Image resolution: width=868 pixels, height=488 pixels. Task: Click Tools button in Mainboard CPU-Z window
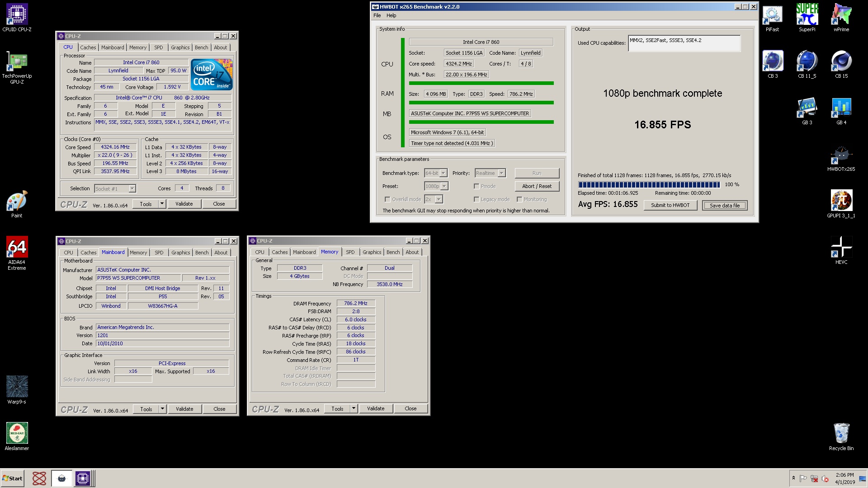point(146,409)
